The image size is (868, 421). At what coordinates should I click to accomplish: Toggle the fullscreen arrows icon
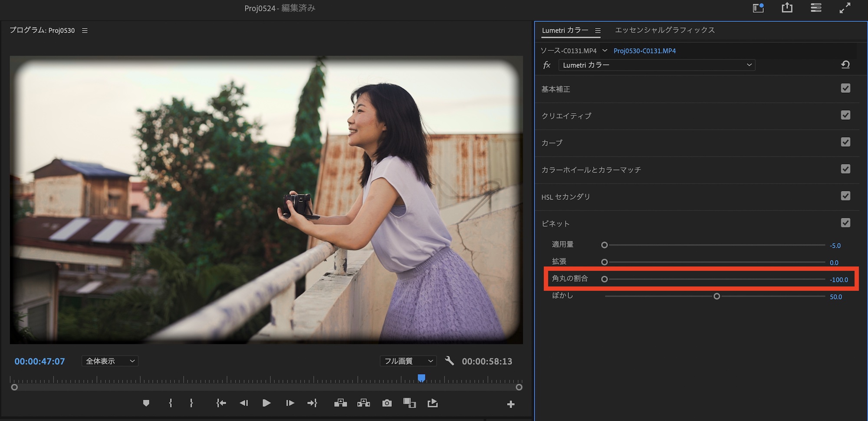845,8
